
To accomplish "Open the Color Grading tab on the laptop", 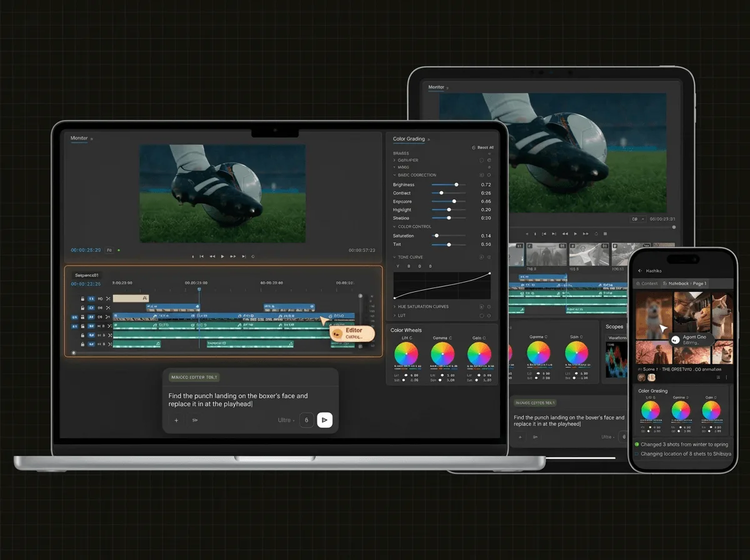I will click(409, 139).
